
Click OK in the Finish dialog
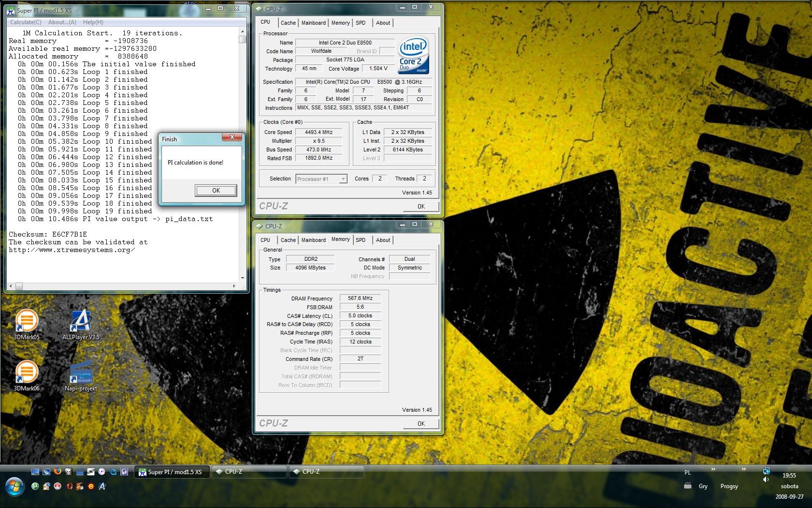[x=216, y=191]
